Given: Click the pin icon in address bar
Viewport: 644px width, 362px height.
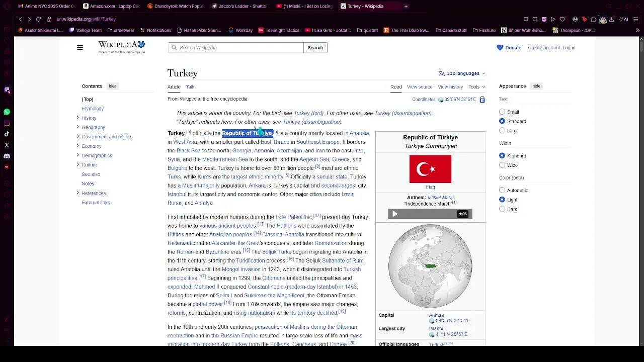Looking at the screenshot, I should point(526,19).
